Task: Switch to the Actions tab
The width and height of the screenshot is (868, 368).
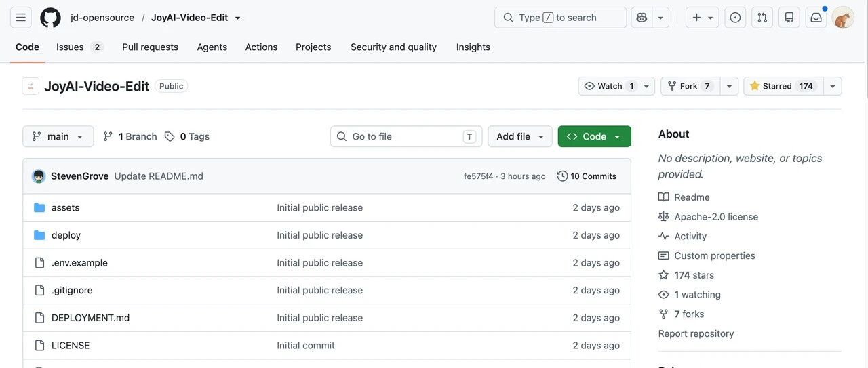Action: pos(261,47)
